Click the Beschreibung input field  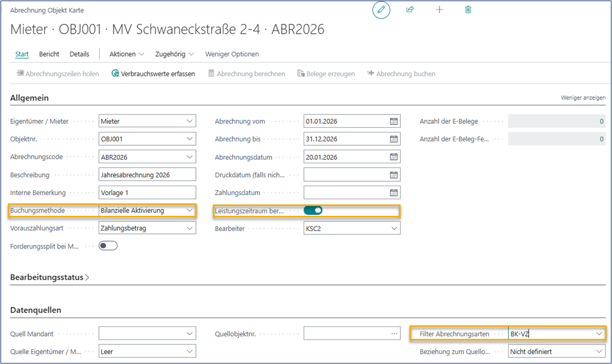tap(147, 175)
